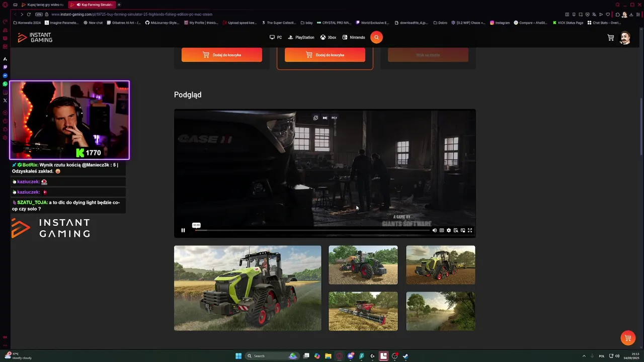Enable picture-in-picture for the preview video

point(463,230)
